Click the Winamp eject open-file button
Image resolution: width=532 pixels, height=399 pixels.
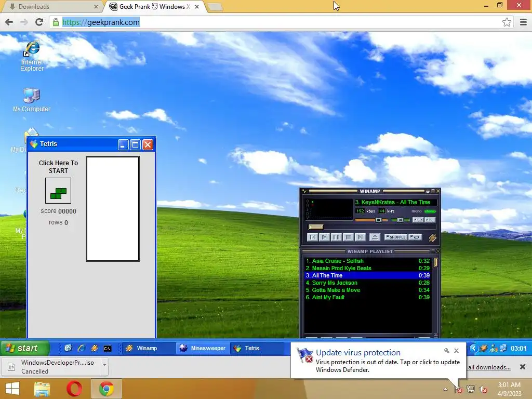coord(375,237)
